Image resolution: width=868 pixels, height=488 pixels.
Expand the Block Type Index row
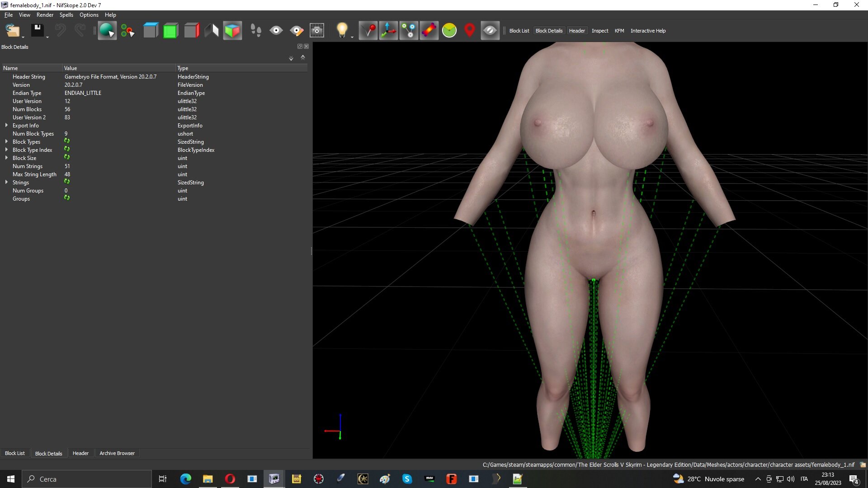click(6, 150)
